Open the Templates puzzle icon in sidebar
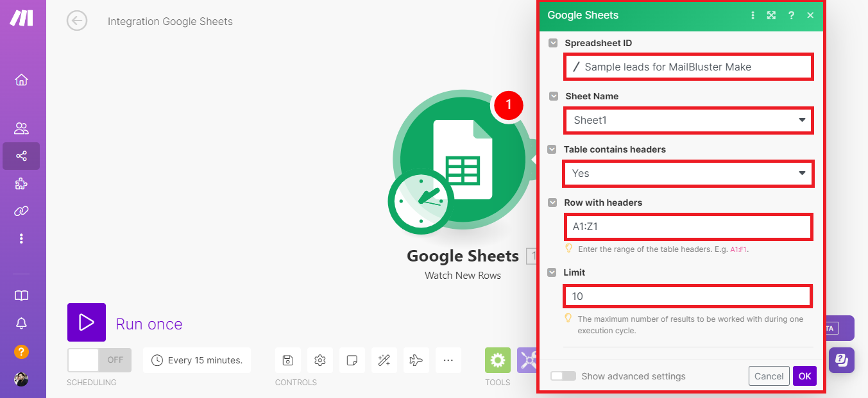This screenshot has height=398, width=868. click(21, 184)
